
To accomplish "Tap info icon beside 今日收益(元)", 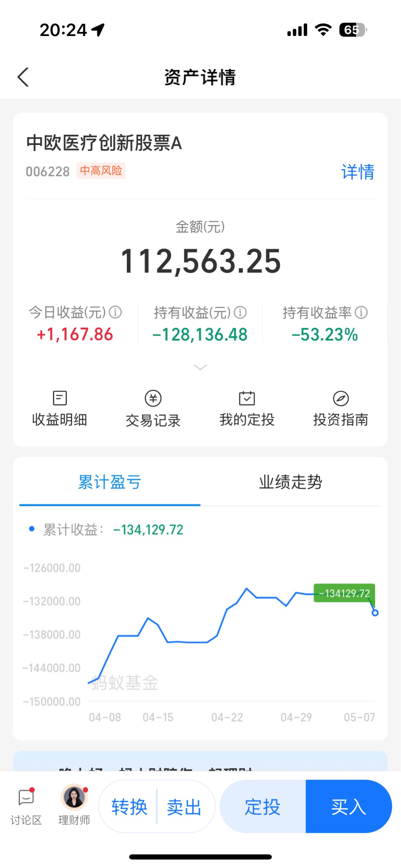I will coord(115,312).
